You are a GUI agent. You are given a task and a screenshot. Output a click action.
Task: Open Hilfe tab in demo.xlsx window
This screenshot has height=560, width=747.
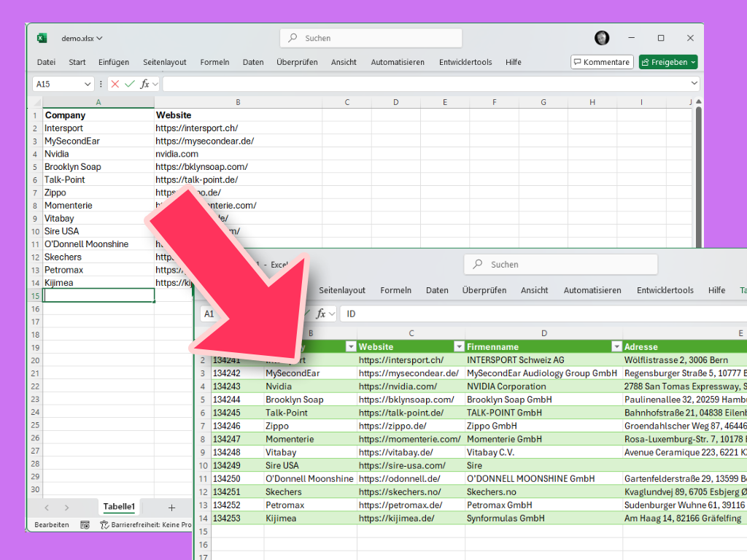pyautogui.click(x=514, y=63)
